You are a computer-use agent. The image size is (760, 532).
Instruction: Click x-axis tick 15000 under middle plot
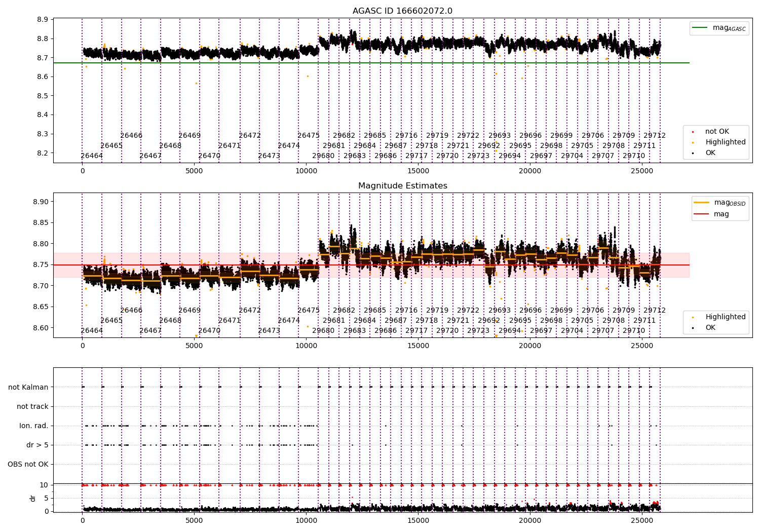tap(418, 346)
